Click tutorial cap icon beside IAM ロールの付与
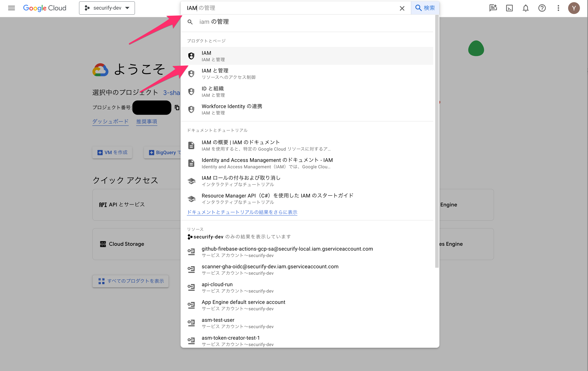 point(191,181)
